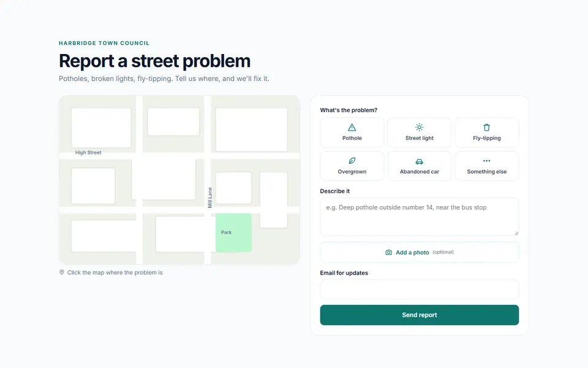Click the High Street label on the map
The image size is (588, 368).
[88, 153]
